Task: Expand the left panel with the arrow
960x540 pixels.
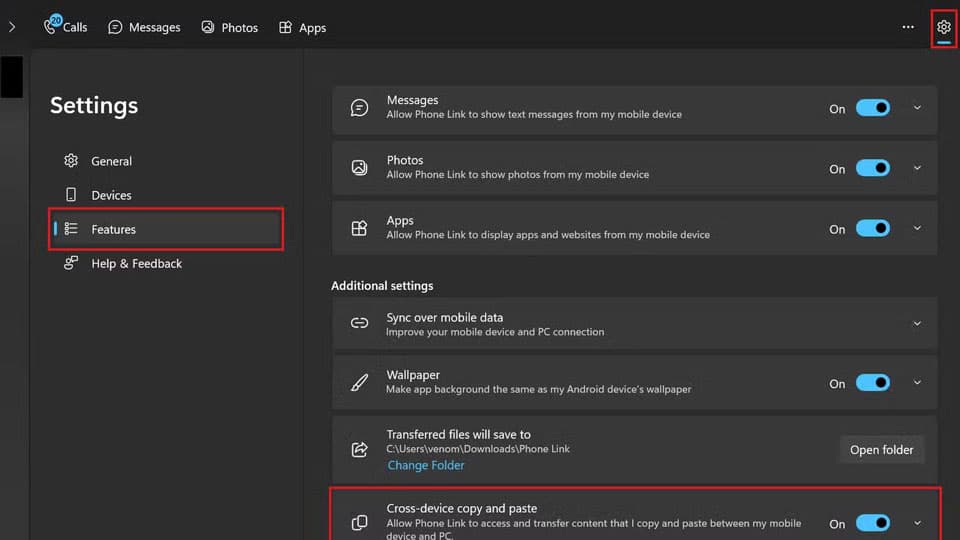Action: tap(12, 27)
